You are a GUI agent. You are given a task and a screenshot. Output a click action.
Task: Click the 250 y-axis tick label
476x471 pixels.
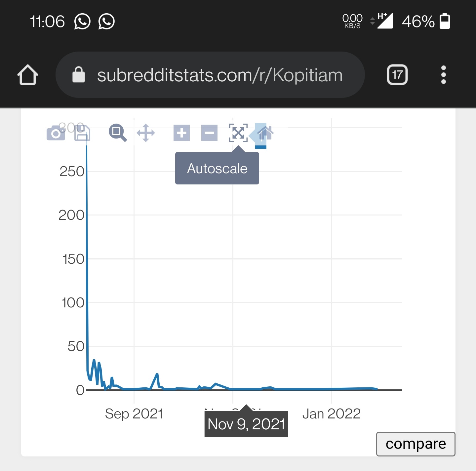point(72,172)
